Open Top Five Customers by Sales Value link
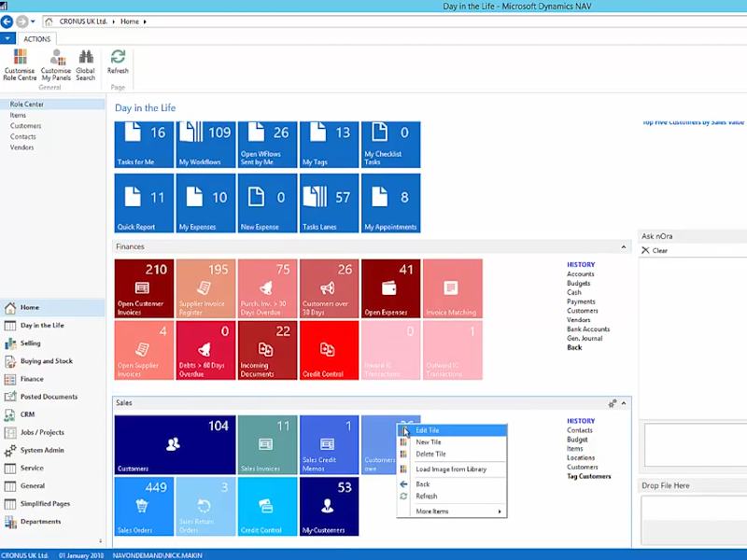This screenshot has width=747, height=560. [x=693, y=122]
